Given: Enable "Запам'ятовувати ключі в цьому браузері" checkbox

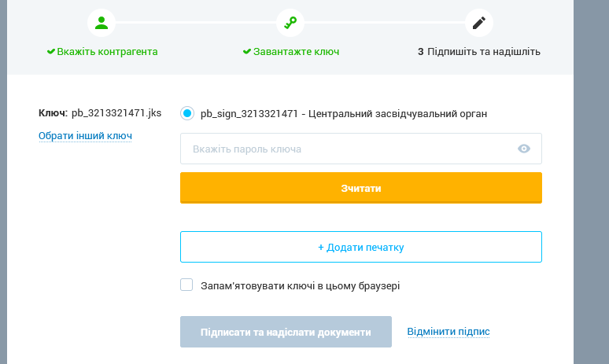Looking at the screenshot, I should (x=186, y=285).
